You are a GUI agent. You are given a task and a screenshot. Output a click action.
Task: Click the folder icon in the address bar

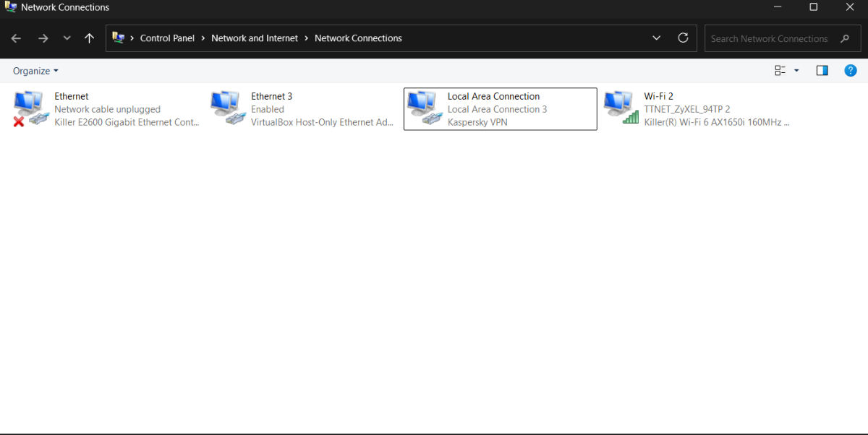(119, 38)
